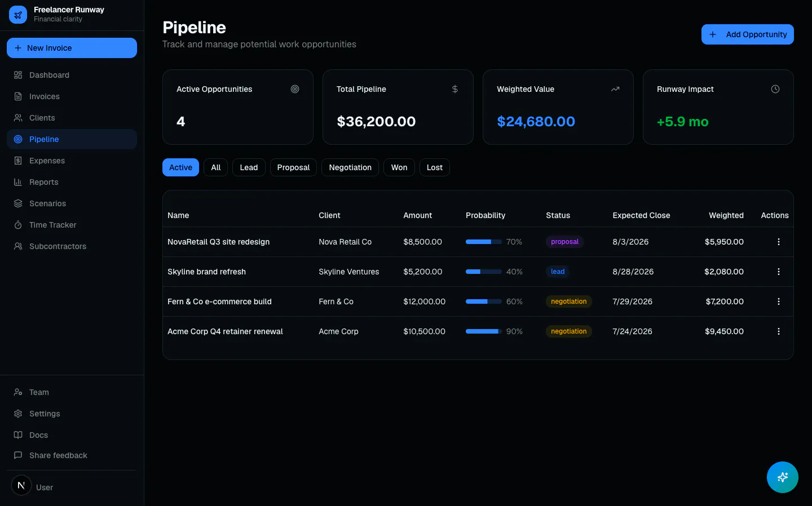Open the AI assistant sparkle button
Screen dimensions: 812x506
click(783, 477)
